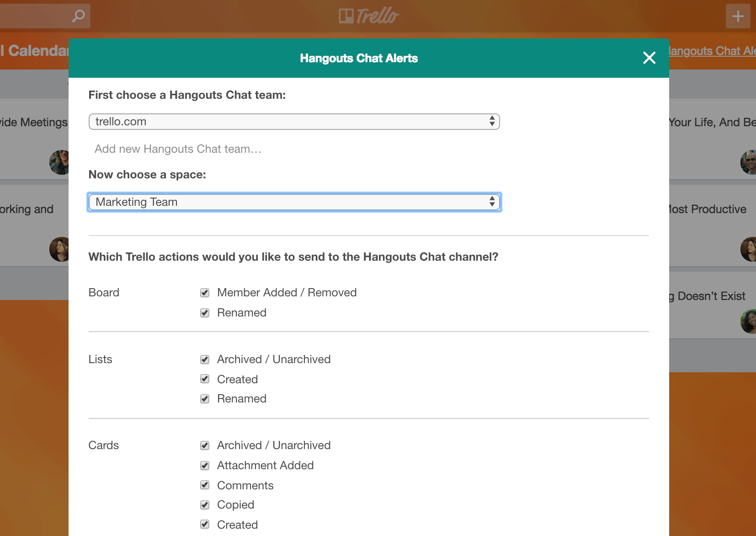Open the Trello home logo
The image size is (756, 536).
(x=369, y=16)
